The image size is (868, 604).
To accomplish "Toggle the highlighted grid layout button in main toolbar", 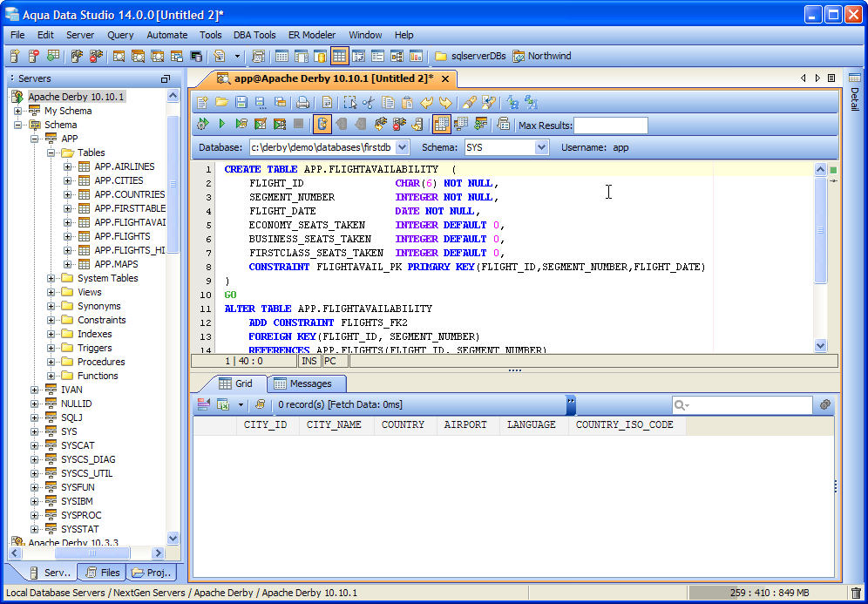I will click(x=339, y=57).
